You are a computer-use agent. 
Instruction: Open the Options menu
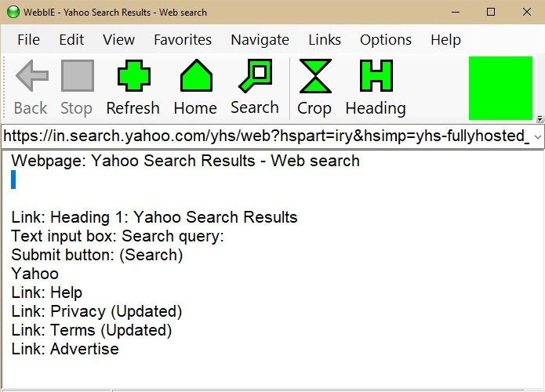coord(386,40)
